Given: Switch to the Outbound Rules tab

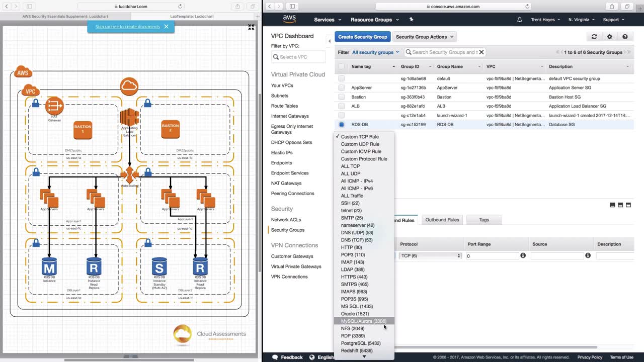Looking at the screenshot, I should point(442,220).
